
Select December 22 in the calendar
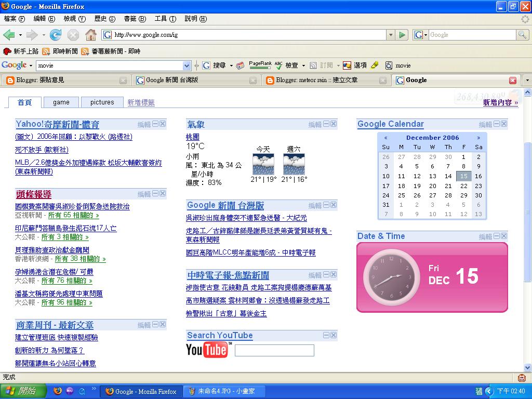[x=463, y=186]
